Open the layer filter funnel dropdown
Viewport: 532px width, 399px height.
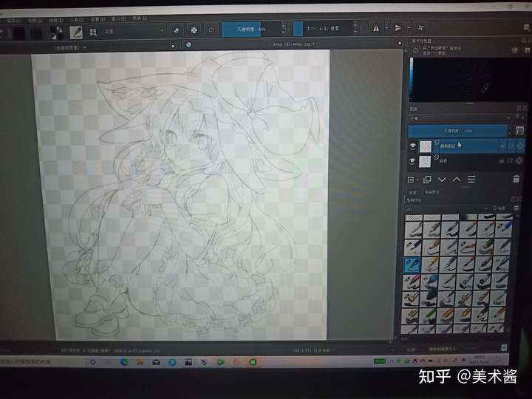pyautogui.click(x=519, y=117)
